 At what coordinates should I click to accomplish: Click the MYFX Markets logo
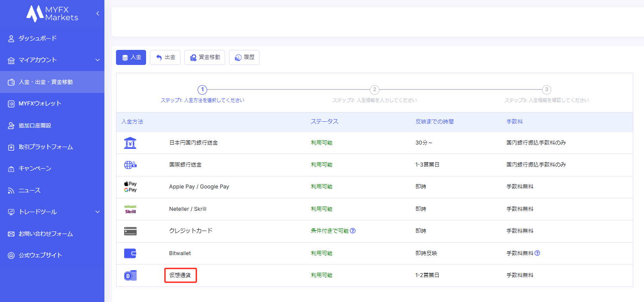(52, 13)
